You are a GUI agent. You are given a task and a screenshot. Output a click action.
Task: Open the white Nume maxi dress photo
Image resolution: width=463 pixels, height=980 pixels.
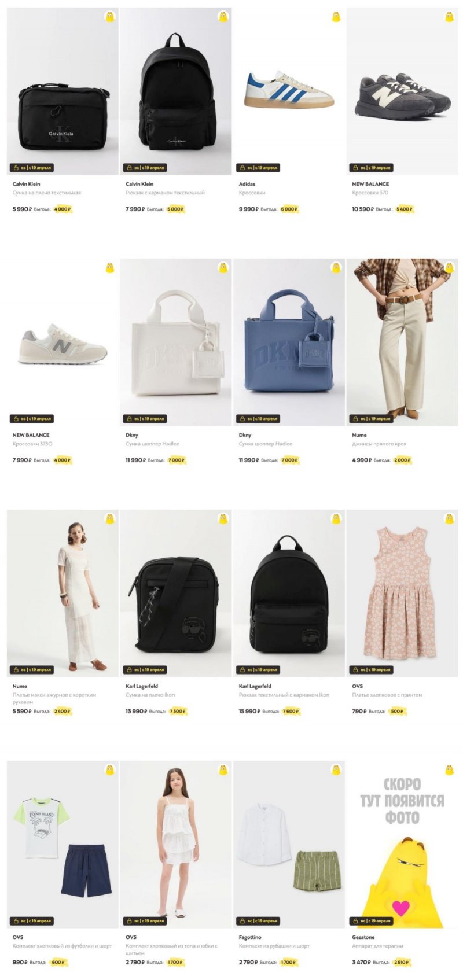pos(63,593)
